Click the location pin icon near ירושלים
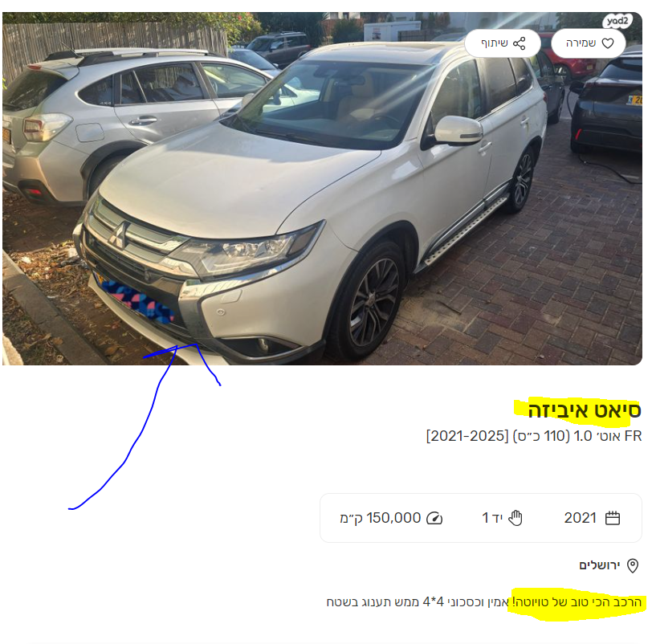This screenshot has width=652, height=644. pos(633,566)
